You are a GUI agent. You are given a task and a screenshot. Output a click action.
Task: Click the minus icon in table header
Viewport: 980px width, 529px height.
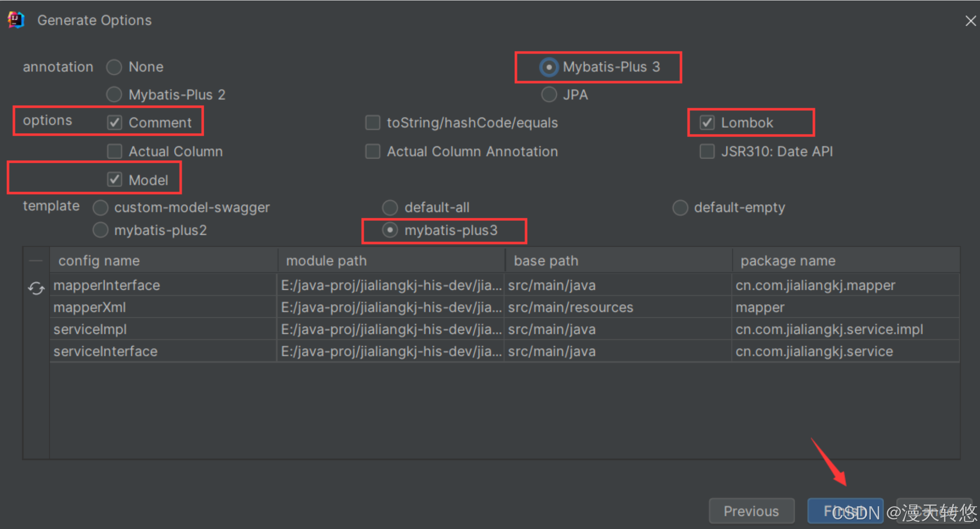tap(36, 261)
